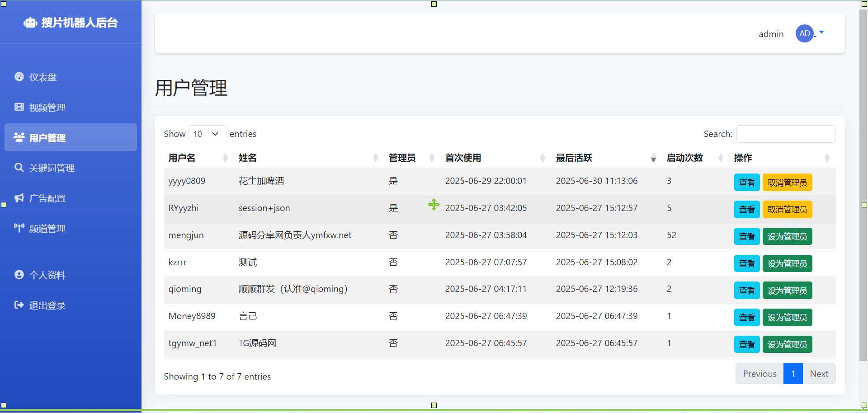Click the dashboard gauge icon

pyautogui.click(x=19, y=77)
